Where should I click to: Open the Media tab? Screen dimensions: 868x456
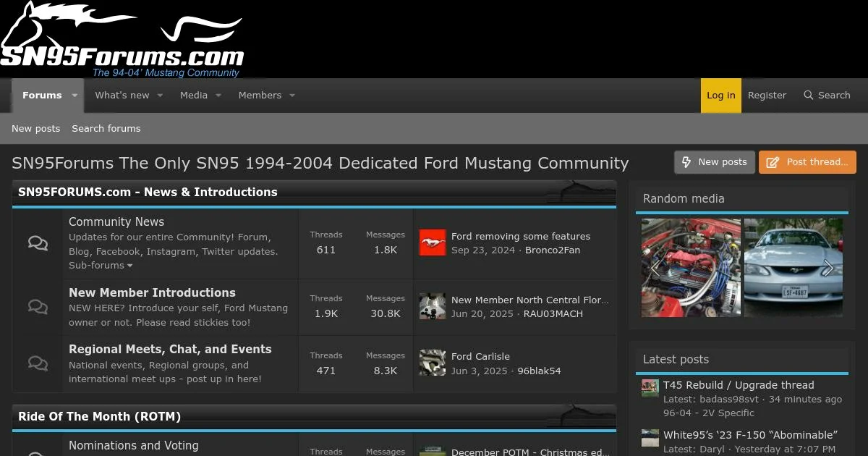click(194, 96)
